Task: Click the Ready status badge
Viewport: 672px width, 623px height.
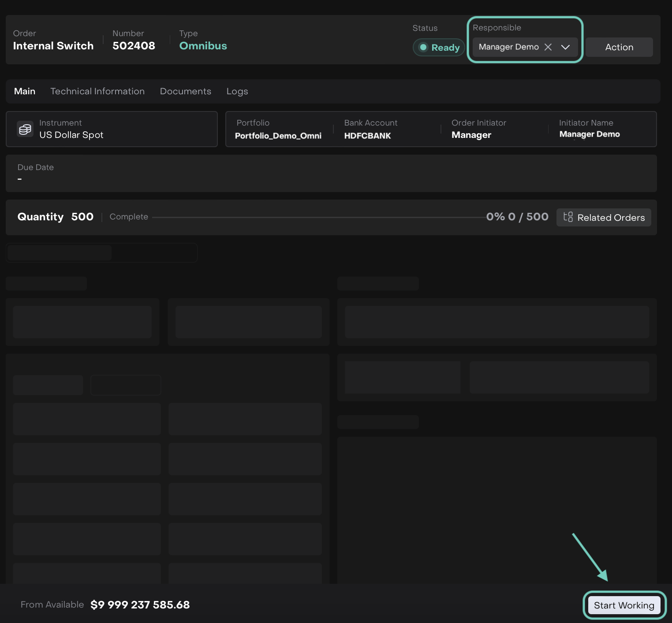Action: [439, 48]
